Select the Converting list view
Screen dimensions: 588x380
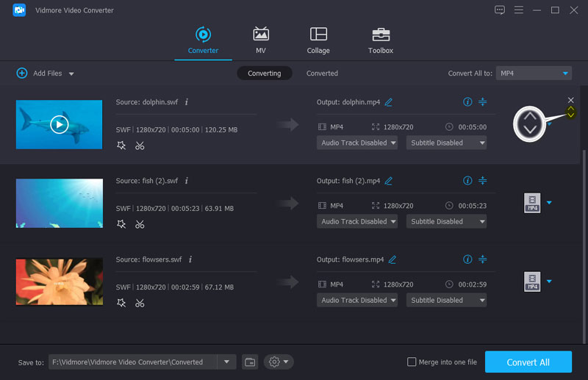[x=264, y=74]
